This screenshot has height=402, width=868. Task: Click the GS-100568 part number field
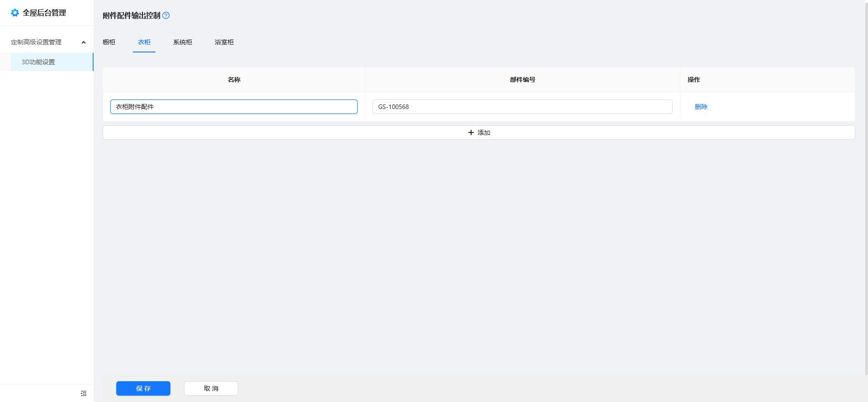click(x=522, y=107)
